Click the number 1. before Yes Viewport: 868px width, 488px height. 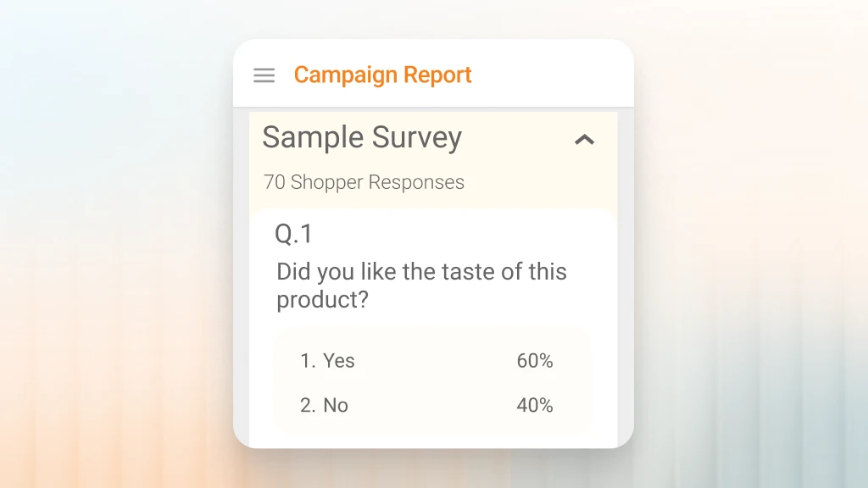pos(308,361)
